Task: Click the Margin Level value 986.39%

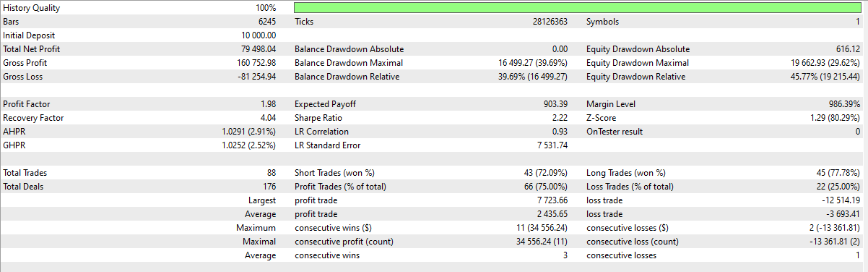Action: click(845, 104)
